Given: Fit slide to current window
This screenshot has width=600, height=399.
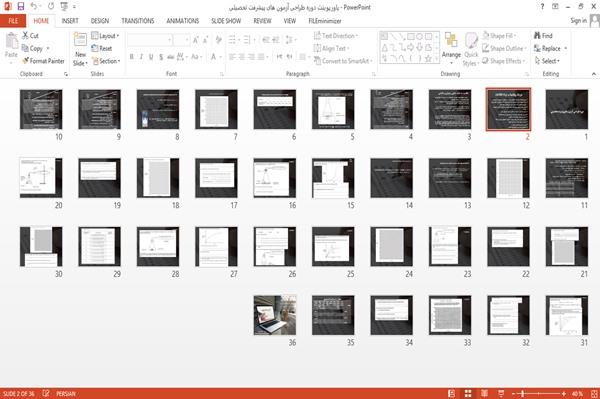Looking at the screenshot, I should pos(594,393).
